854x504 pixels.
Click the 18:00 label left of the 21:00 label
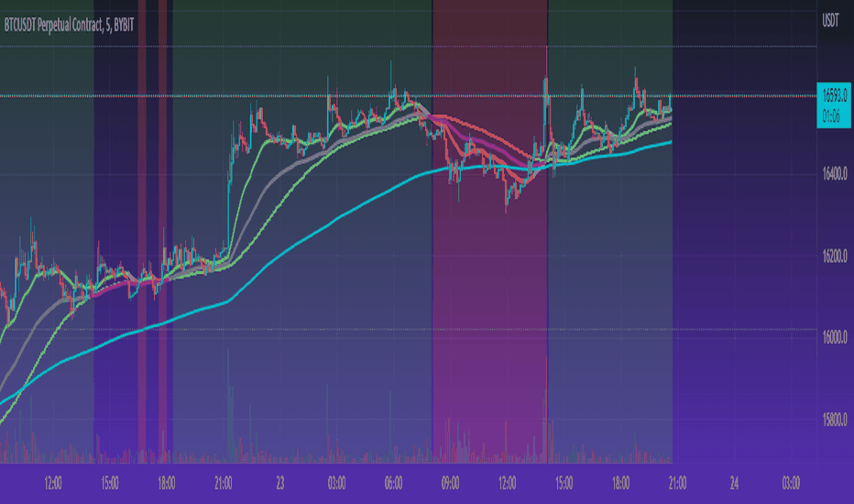pyautogui.click(x=166, y=483)
